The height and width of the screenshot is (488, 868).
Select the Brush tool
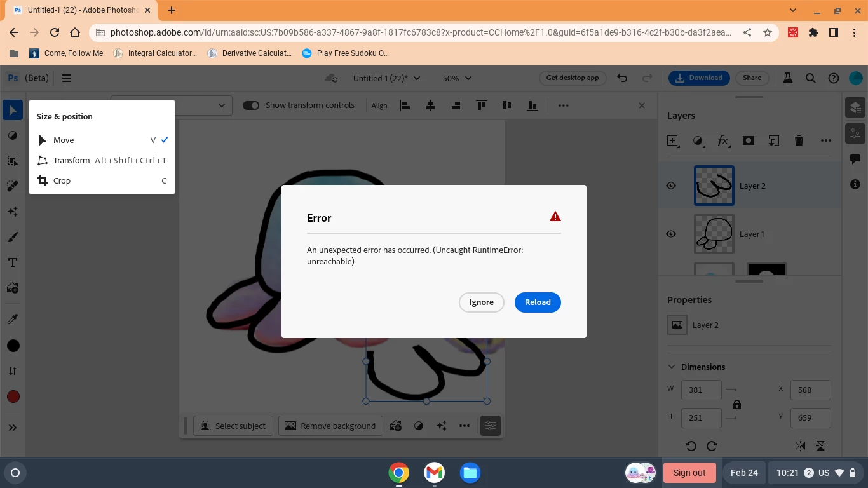(13, 237)
